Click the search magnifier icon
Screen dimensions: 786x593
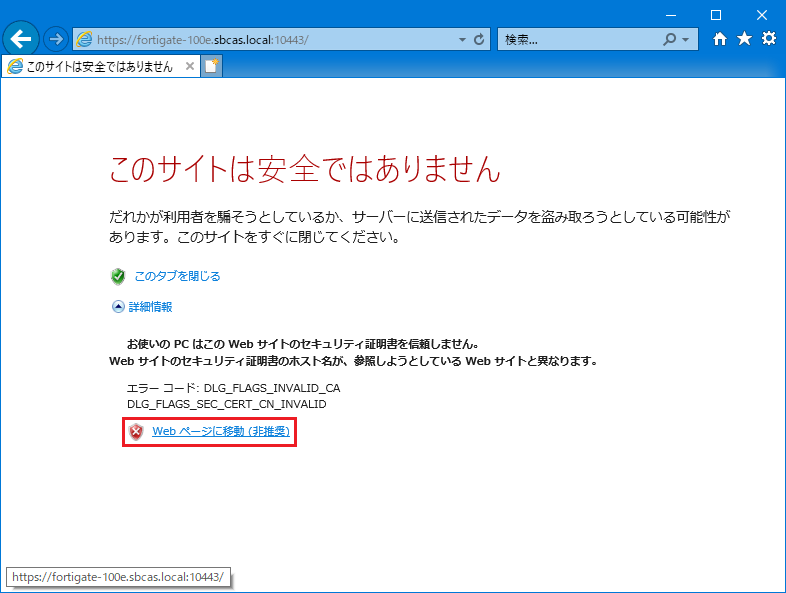[x=669, y=39]
